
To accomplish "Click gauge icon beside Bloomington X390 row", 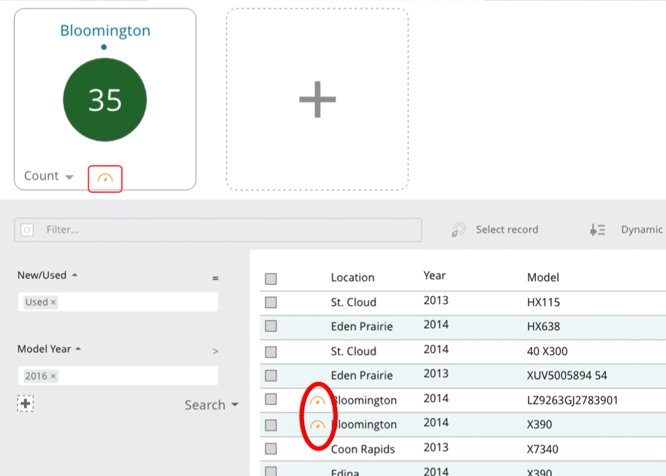I will [x=318, y=425].
